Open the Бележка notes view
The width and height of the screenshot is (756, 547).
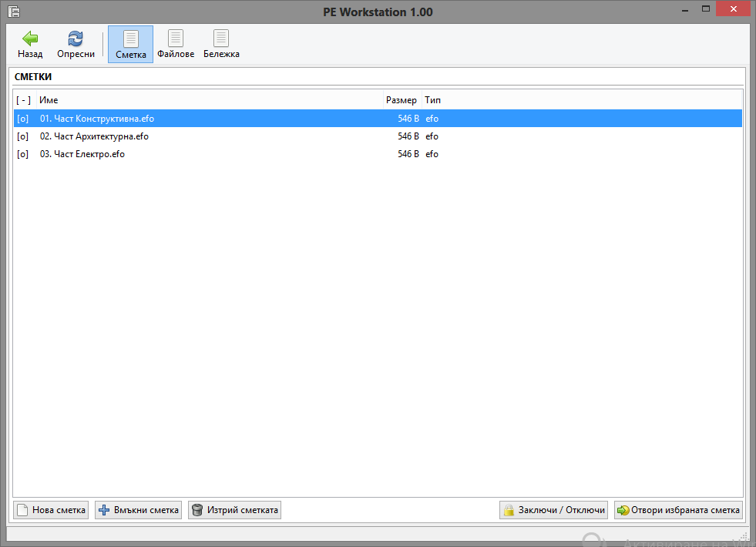pyautogui.click(x=221, y=45)
